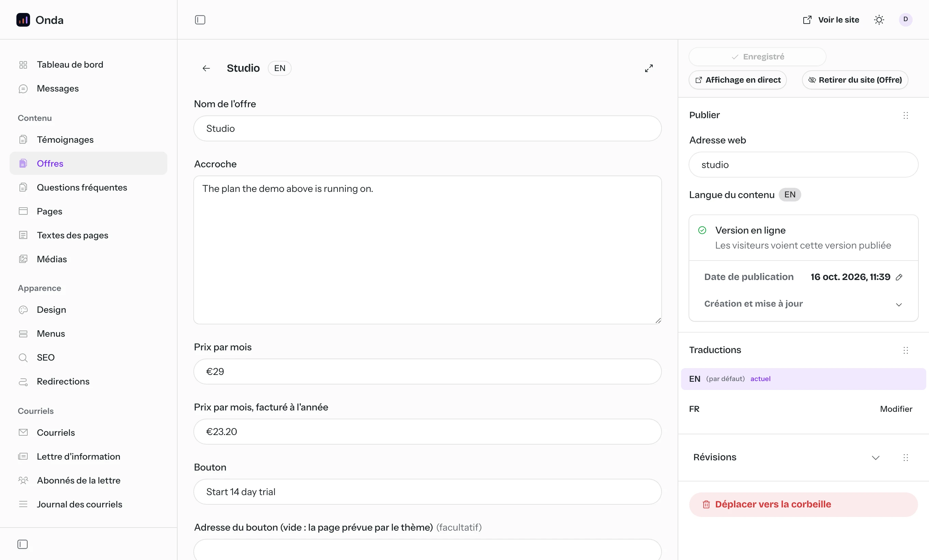Open Design settings

[88, 310]
